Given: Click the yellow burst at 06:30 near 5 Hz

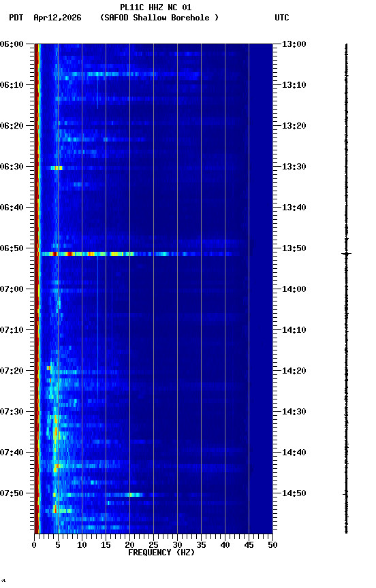Looking at the screenshot, I should point(57,168).
